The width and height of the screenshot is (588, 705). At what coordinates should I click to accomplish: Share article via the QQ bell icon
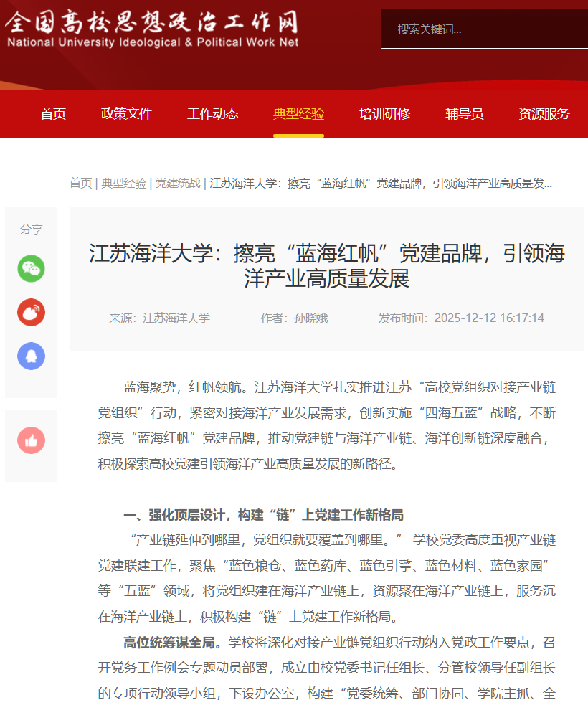point(31,356)
